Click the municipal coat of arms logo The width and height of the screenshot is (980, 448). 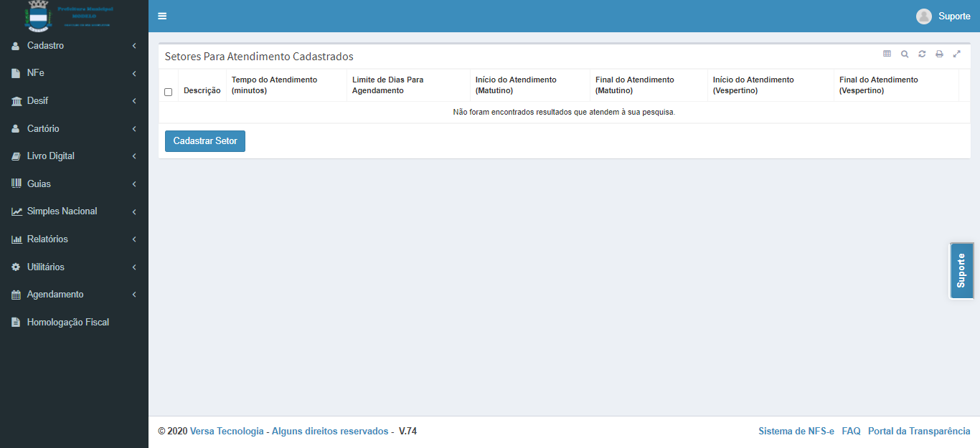coord(37,16)
